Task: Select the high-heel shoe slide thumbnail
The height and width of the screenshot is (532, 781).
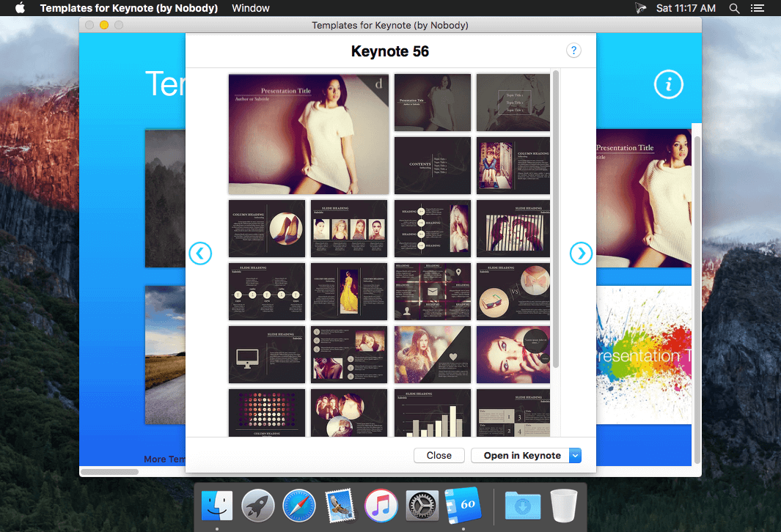Action: click(x=266, y=229)
